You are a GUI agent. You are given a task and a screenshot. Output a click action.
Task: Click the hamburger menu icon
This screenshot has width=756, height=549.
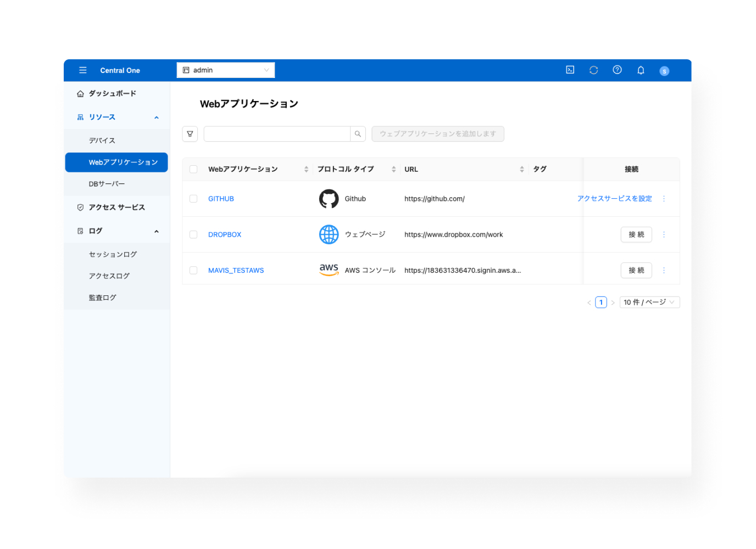click(83, 70)
